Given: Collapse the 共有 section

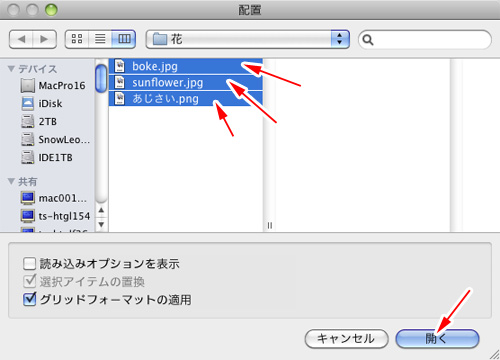Looking at the screenshot, I should coord(11,181).
